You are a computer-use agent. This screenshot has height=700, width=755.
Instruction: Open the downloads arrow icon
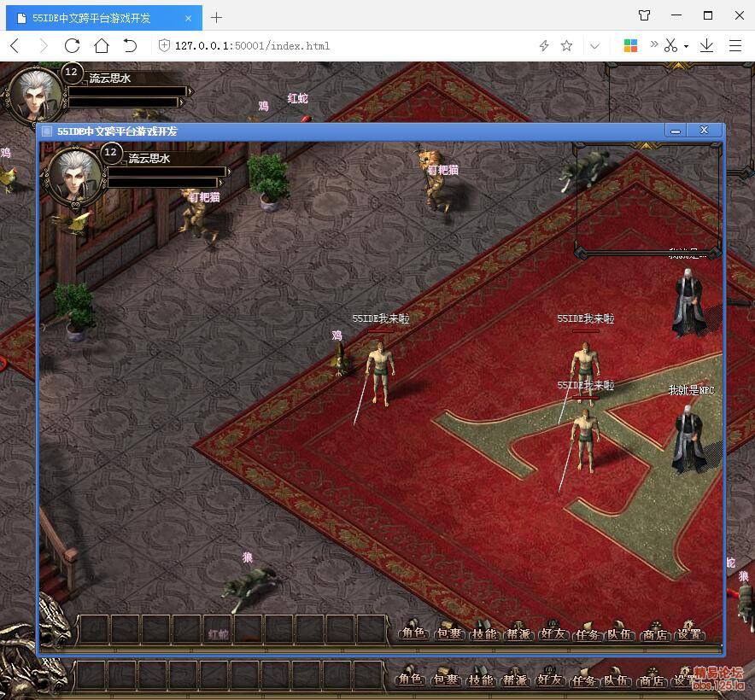click(x=706, y=46)
